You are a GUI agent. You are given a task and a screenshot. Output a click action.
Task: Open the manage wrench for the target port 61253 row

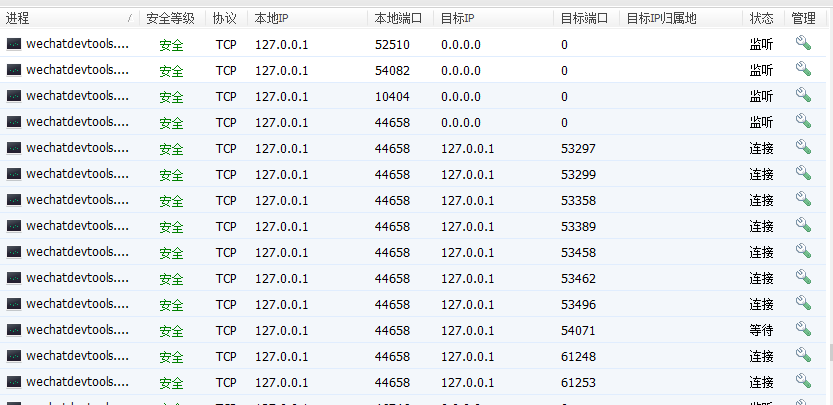pos(803,382)
